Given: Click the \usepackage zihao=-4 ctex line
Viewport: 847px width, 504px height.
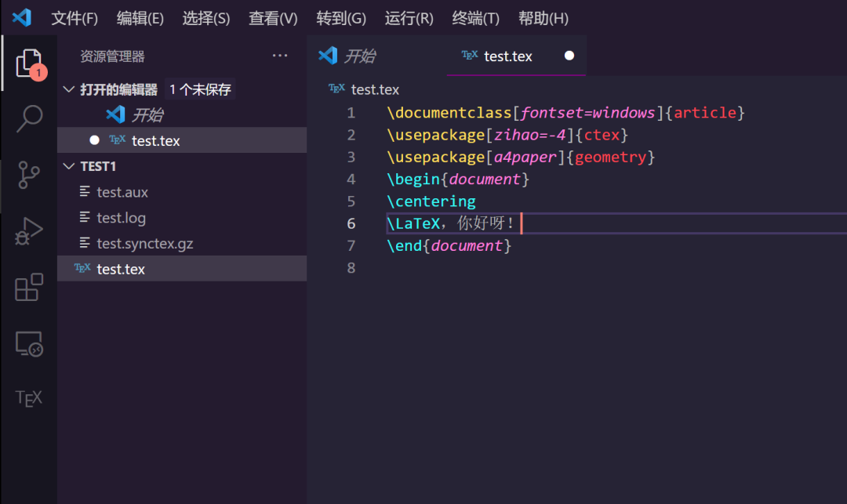Looking at the screenshot, I should pyautogui.click(x=507, y=135).
